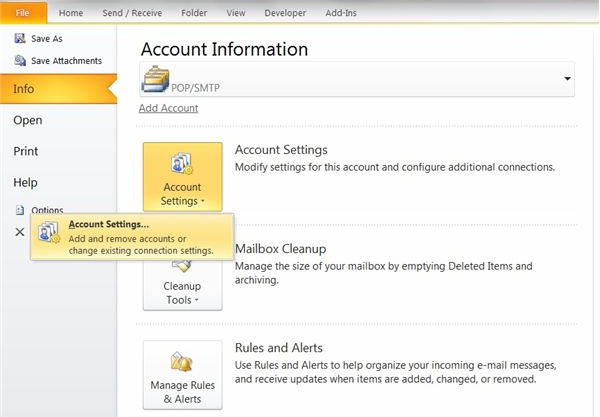The height and width of the screenshot is (417, 600).
Task: Click the POP/SMTP account mailbox icon
Action: tap(155, 79)
